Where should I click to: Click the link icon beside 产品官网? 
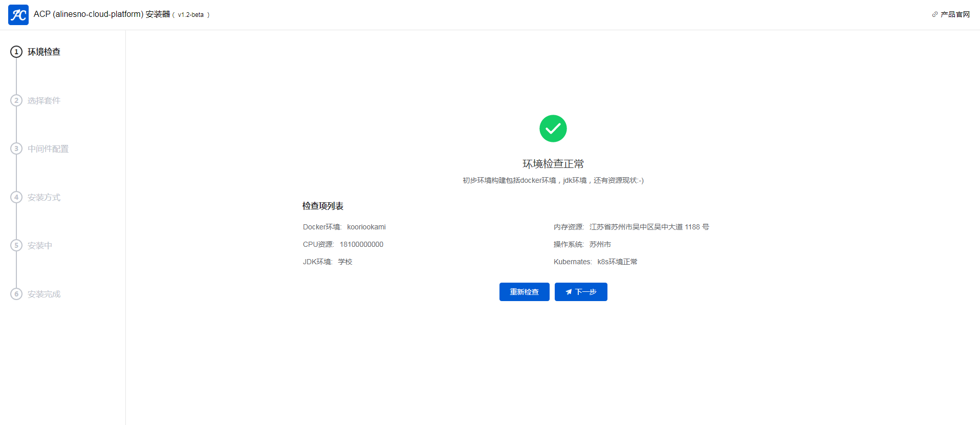pyautogui.click(x=934, y=14)
